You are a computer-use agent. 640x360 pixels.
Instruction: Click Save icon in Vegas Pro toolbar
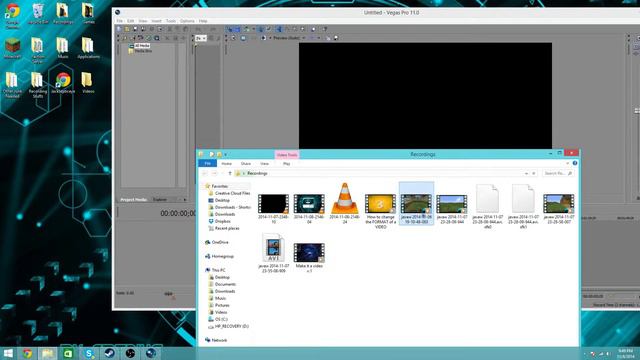tap(135, 29)
